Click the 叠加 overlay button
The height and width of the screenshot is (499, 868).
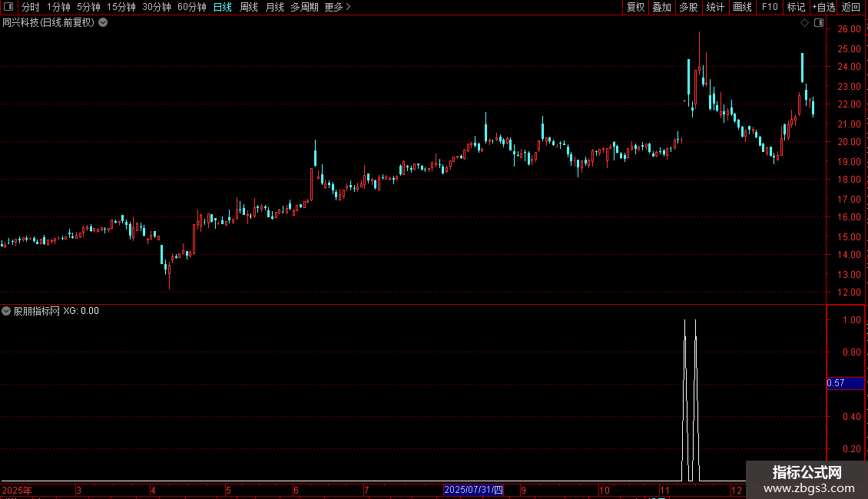pos(662,7)
